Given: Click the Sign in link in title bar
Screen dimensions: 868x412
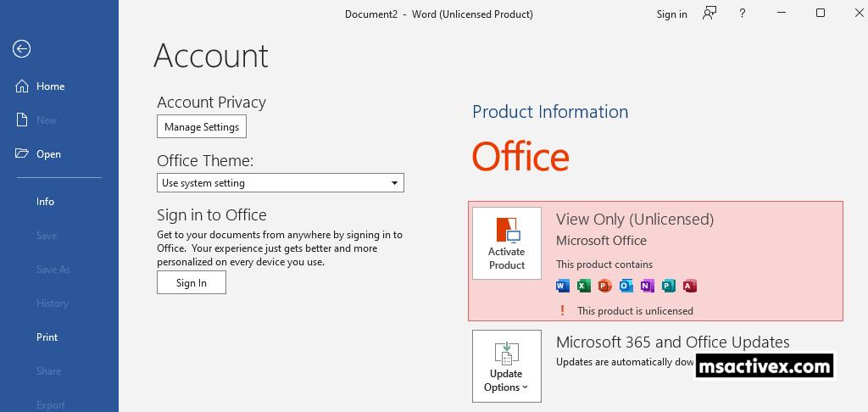Looking at the screenshot, I should coord(671,14).
